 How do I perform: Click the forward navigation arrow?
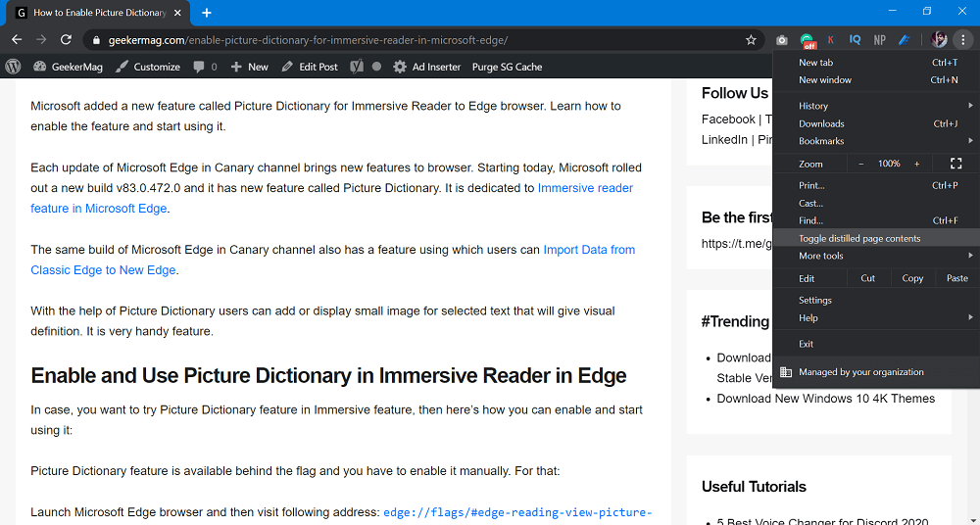41,39
